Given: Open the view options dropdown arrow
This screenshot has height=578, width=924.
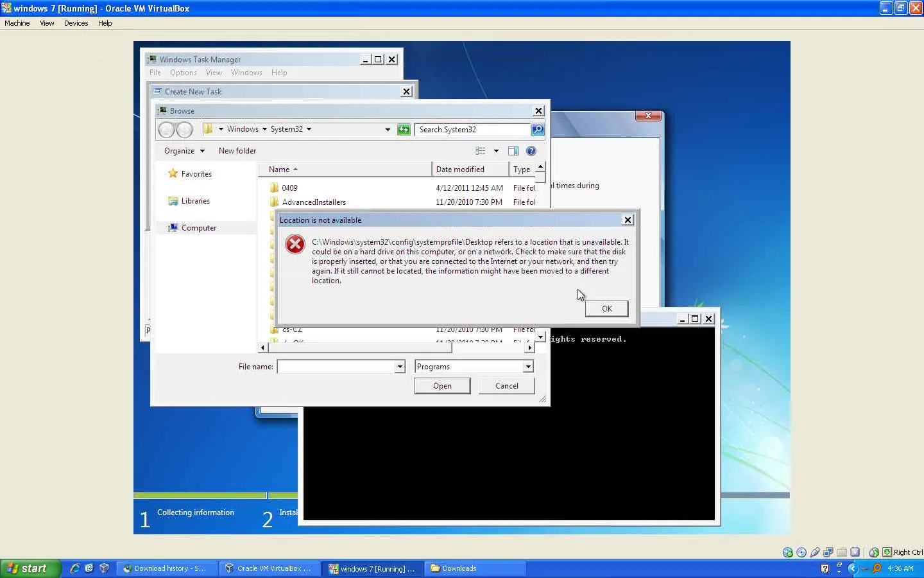Looking at the screenshot, I should [x=496, y=151].
